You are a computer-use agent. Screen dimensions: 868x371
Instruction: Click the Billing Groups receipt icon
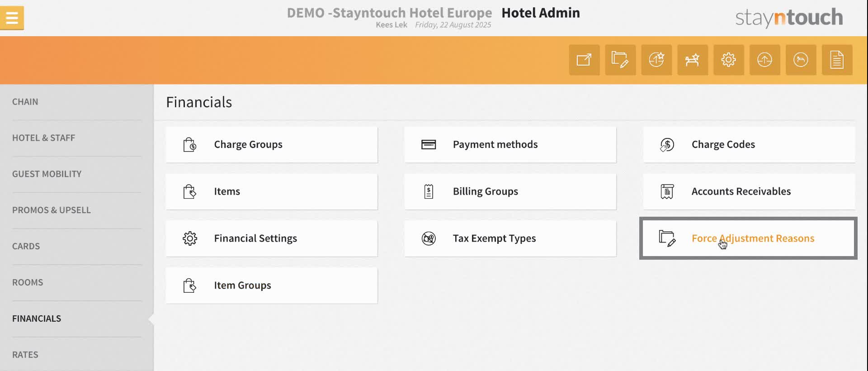[429, 192]
